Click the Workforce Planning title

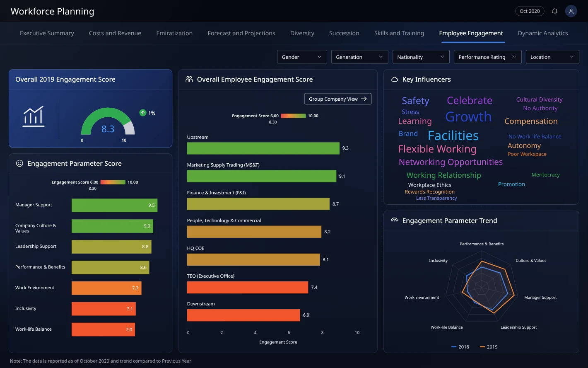[53, 11]
